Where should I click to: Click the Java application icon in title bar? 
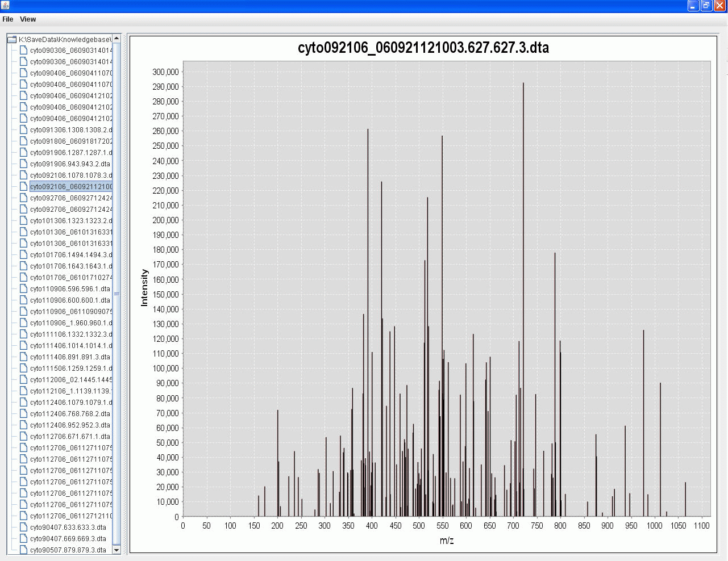[x=5, y=5]
